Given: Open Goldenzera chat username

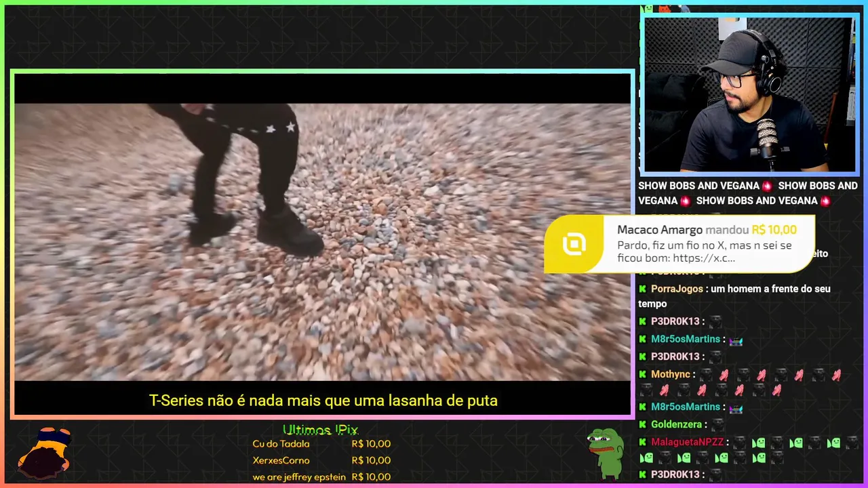Looking at the screenshot, I should tap(676, 424).
